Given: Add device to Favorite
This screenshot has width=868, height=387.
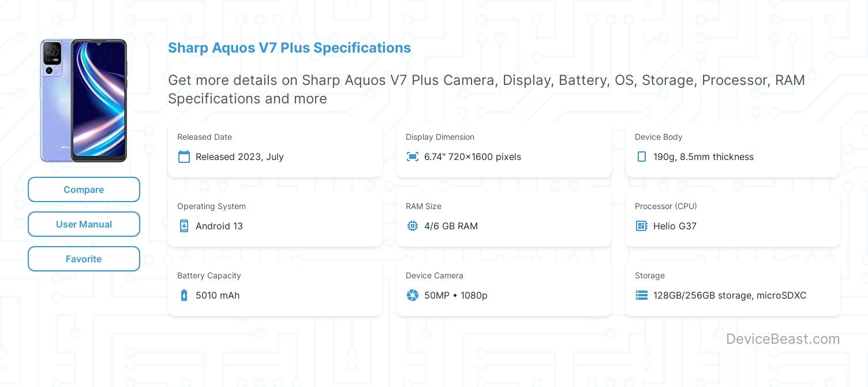Looking at the screenshot, I should pyautogui.click(x=84, y=259).
